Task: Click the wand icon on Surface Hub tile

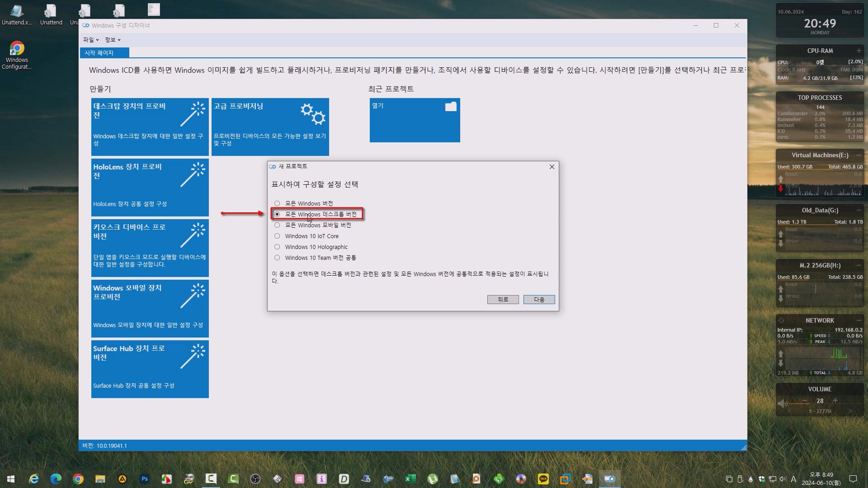Action: point(193,357)
